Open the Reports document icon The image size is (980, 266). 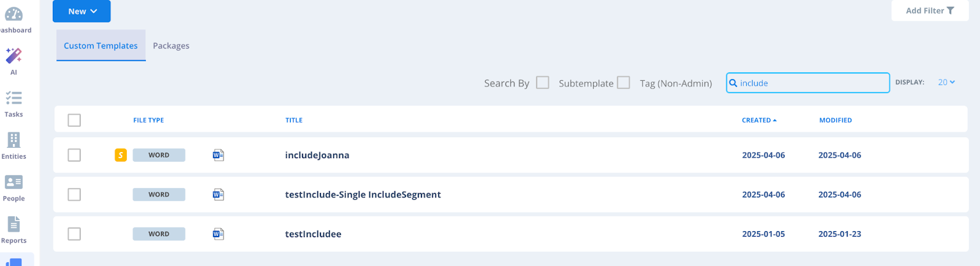click(x=13, y=224)
